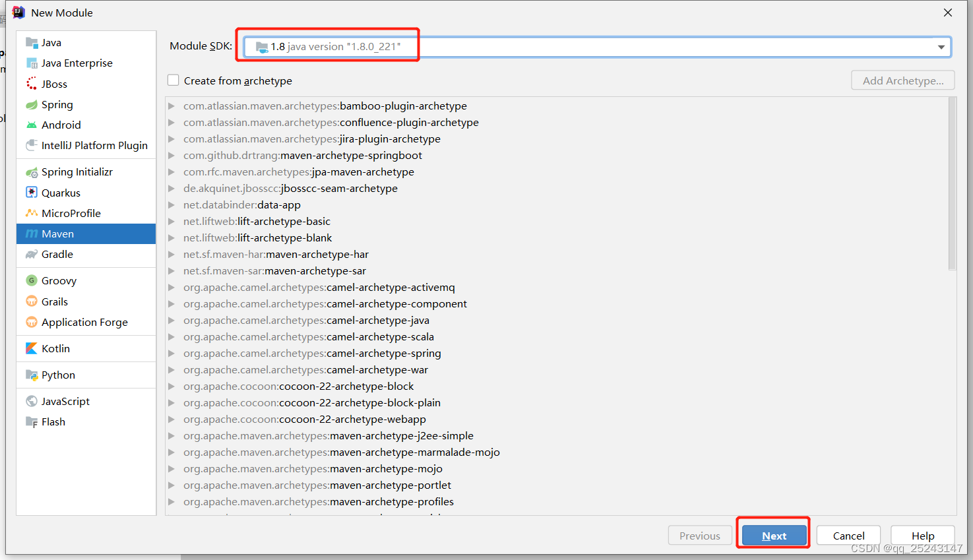Click the Cancel button
The height and width of the screenshot is (560, 973).
pos(848,536)
